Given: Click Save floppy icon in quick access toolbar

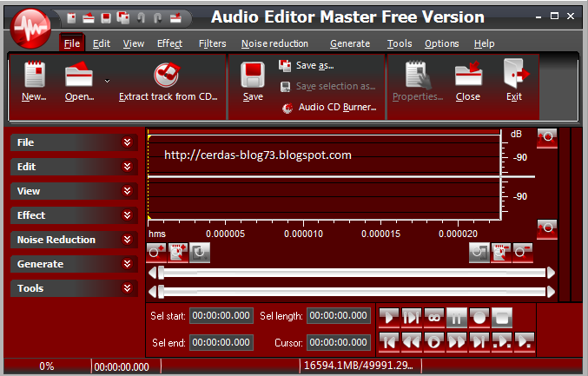Looking at the screenshot, I should point(106,17).
